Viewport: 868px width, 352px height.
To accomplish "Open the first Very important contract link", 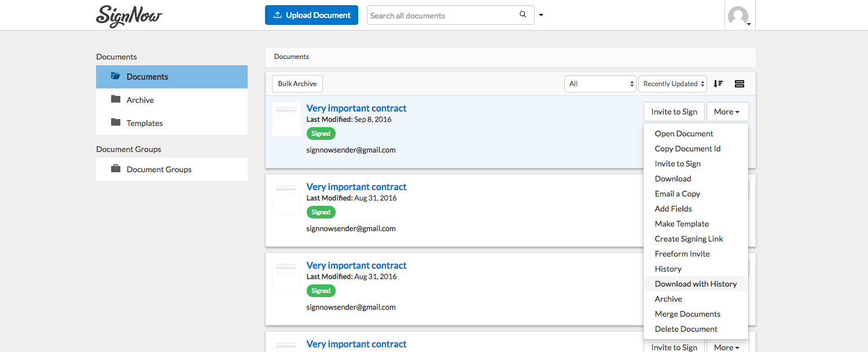I will [x=356, y=108].
